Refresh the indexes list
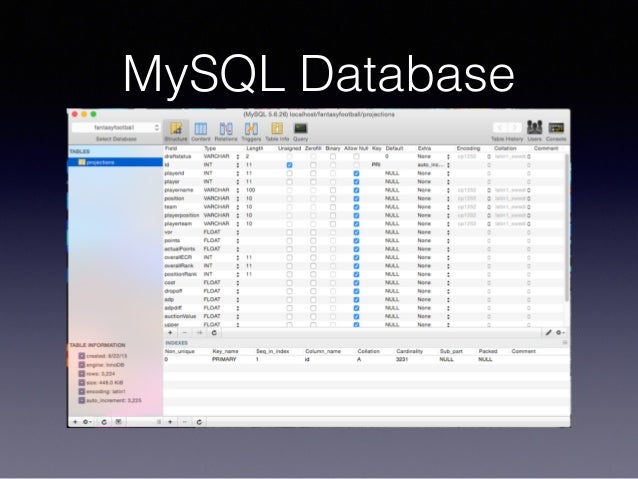 point(199,422)
